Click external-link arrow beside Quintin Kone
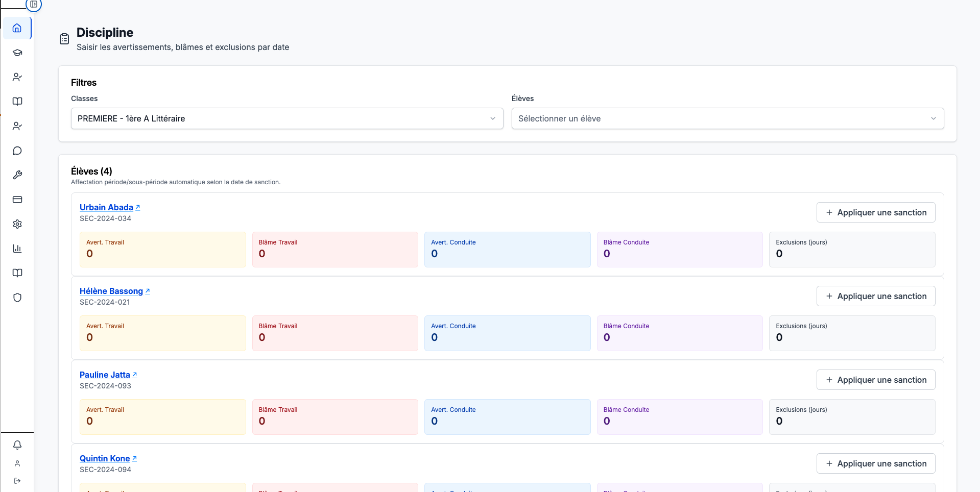Screen dimensions: 980x492 pyautogui.click(x=135, y=458)
